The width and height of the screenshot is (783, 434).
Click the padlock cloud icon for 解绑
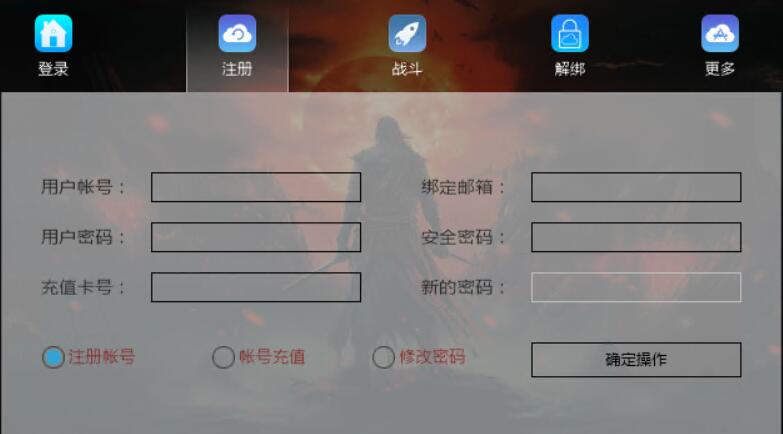coord(570,33)
